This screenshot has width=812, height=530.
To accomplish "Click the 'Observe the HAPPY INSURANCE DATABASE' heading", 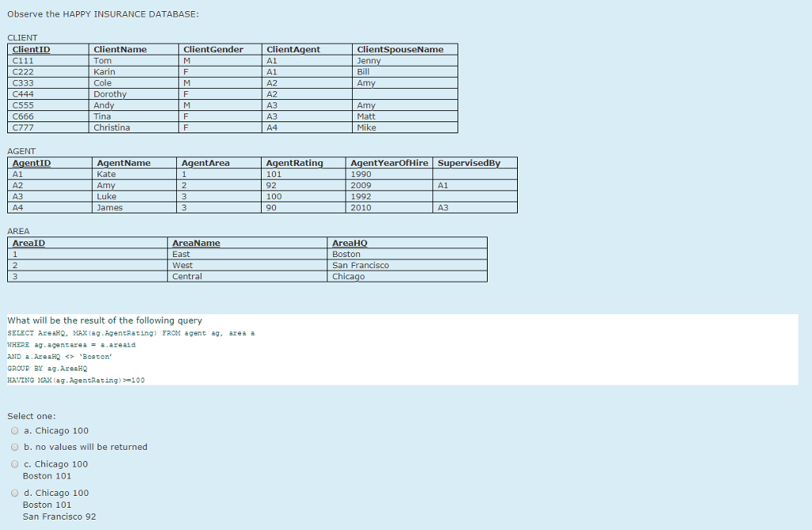I will [x=103, y=14].
